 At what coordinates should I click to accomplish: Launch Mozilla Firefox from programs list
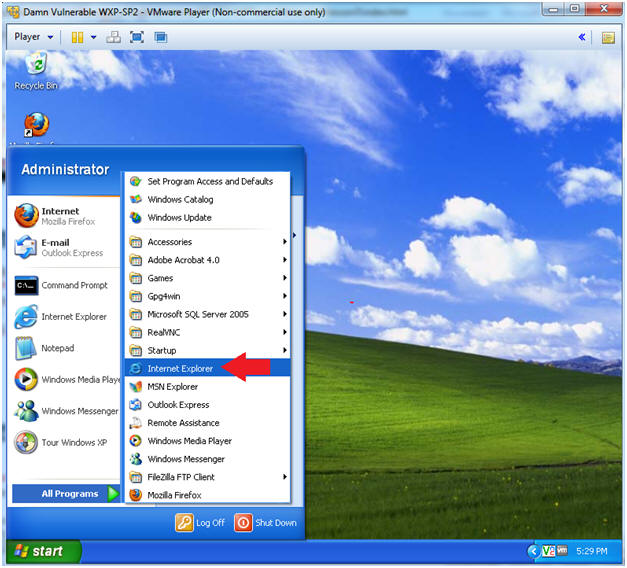click(208, 495)
